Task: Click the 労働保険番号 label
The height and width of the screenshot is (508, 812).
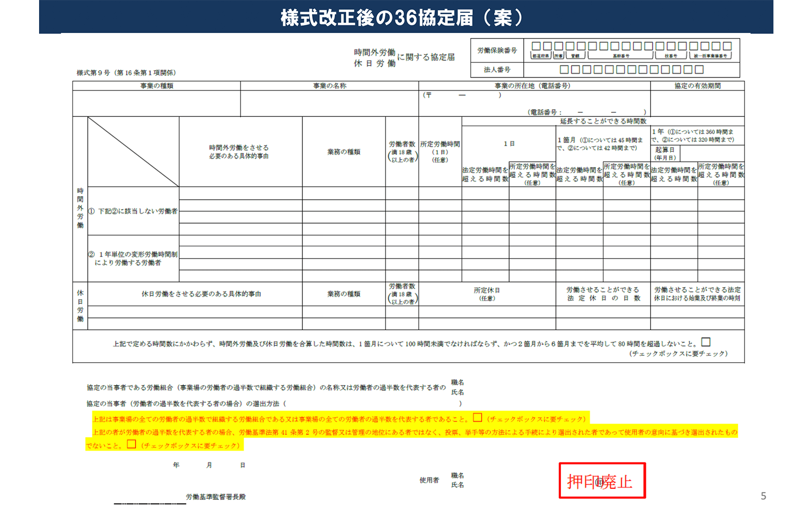Action: pyautogui.click(x=497, y=50)
